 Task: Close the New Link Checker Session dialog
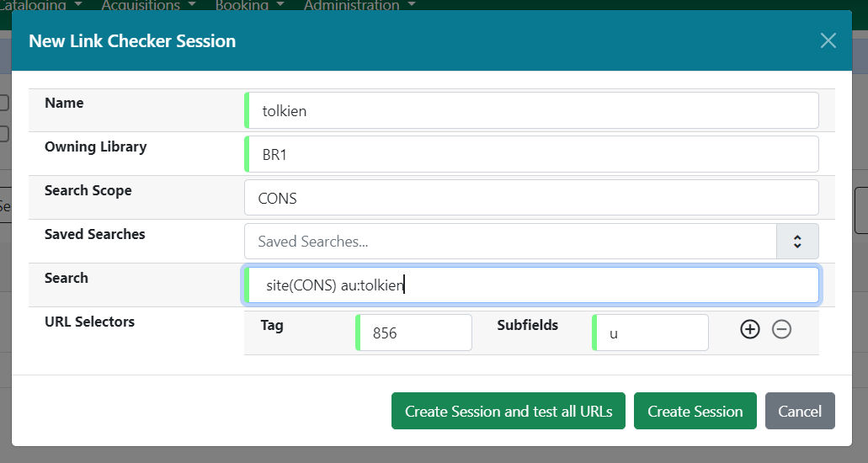point(828,40)
